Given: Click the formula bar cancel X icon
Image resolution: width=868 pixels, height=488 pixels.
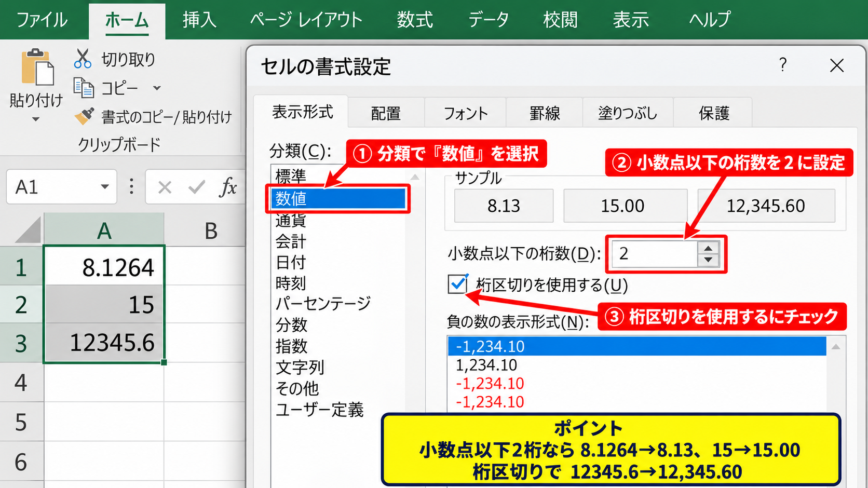Looking at the screenshot, I should 165,187.
